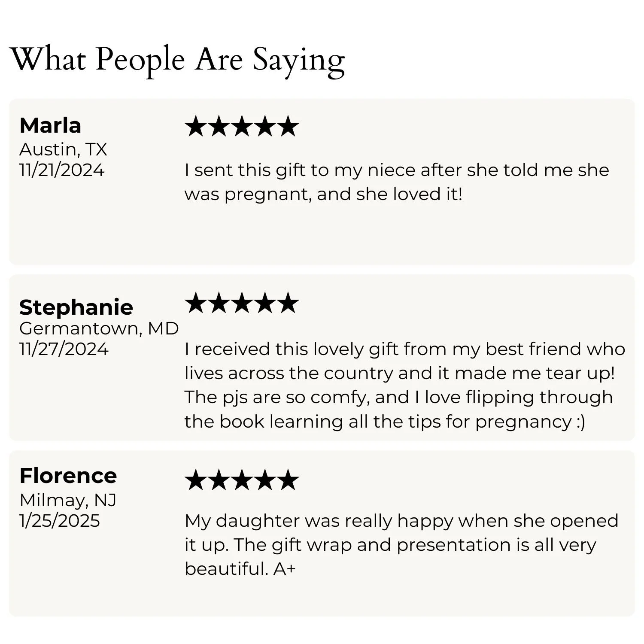Viewport: 644px width, 644px height.
Task: Select the What People Are Saying heading
Action: 177,60
